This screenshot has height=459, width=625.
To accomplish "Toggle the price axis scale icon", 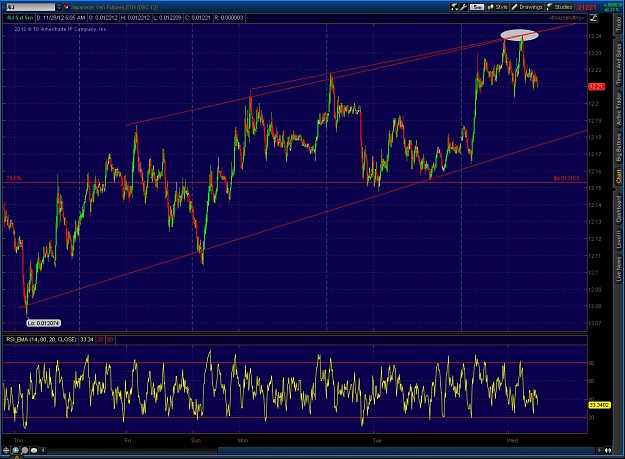I will pos(594,18).
